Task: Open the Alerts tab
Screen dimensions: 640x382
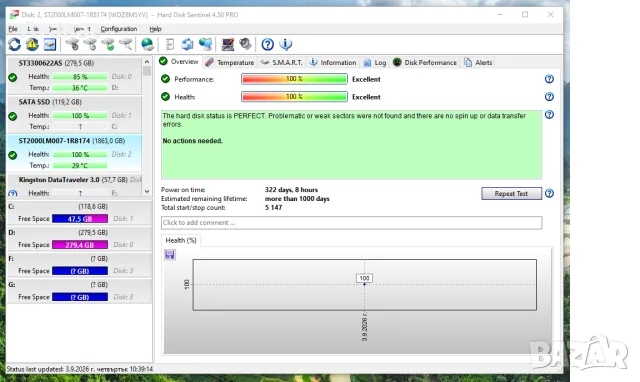Action: click(478, 62)
